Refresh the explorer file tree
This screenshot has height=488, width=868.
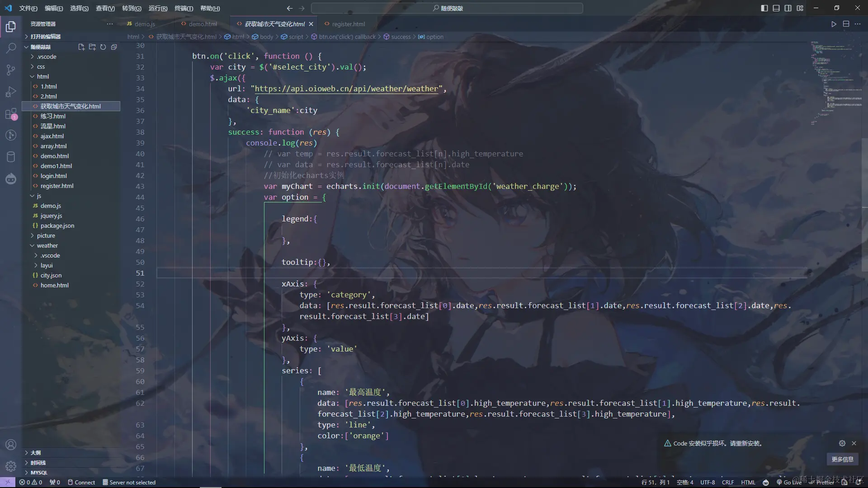point(103,47)
